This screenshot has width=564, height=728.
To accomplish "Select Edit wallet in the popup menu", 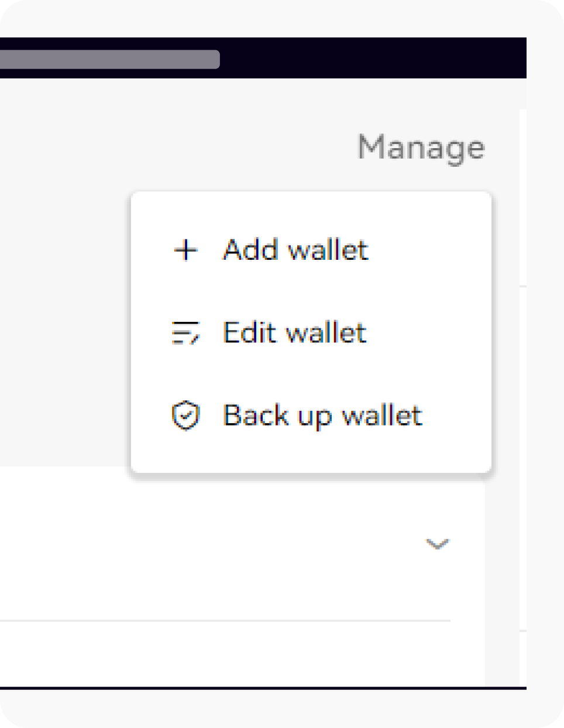I will pos(294,332).
